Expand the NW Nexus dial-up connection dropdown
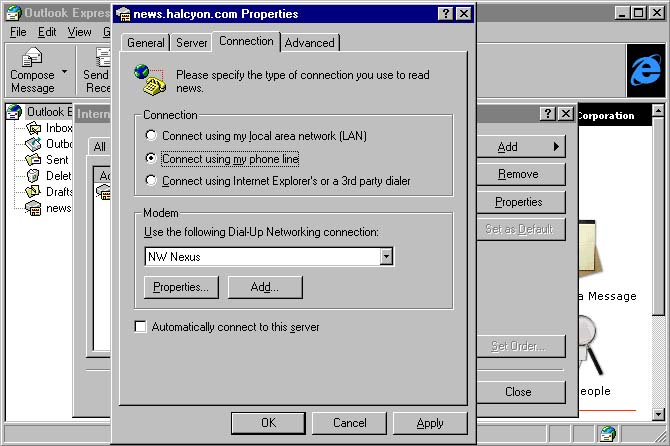670x446 pixels. click(x=386, y=257)
